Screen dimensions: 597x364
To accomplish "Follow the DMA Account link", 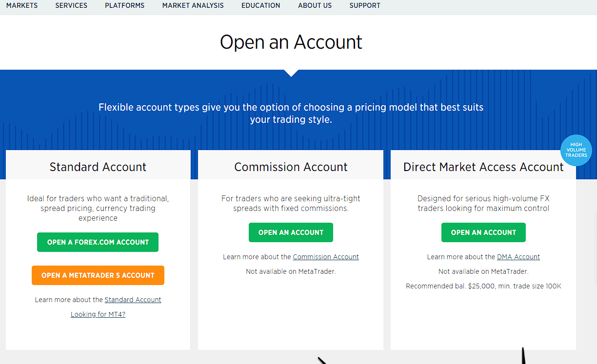I will 518,257.
